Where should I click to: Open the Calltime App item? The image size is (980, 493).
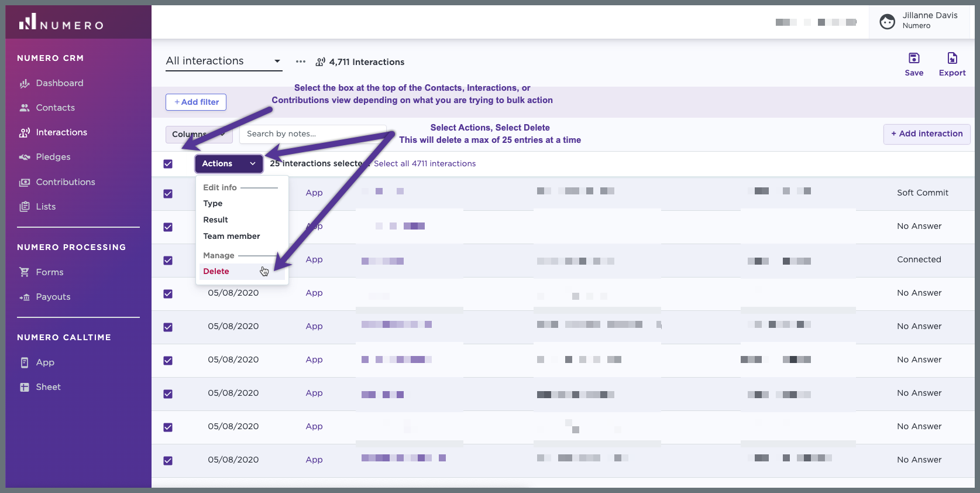(37, 362)
